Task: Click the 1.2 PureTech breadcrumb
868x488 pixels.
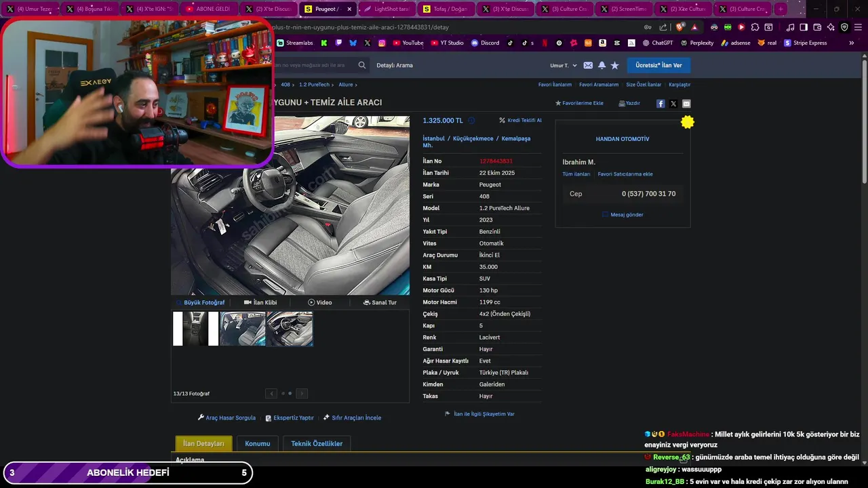Action: click(x=314, y=85)
